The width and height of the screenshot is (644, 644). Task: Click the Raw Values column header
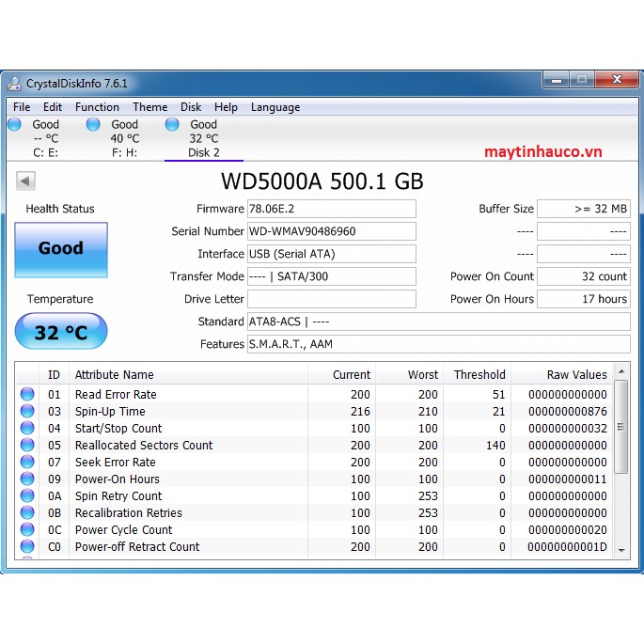pyautogui.click(x=576, y=374)
